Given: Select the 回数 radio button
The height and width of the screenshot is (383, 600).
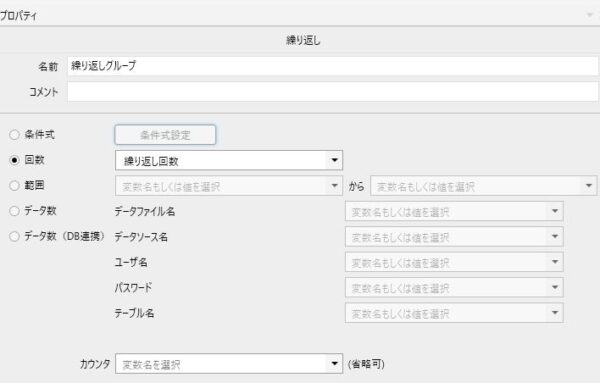Looking at the screenshot, I should pos(14,160).
